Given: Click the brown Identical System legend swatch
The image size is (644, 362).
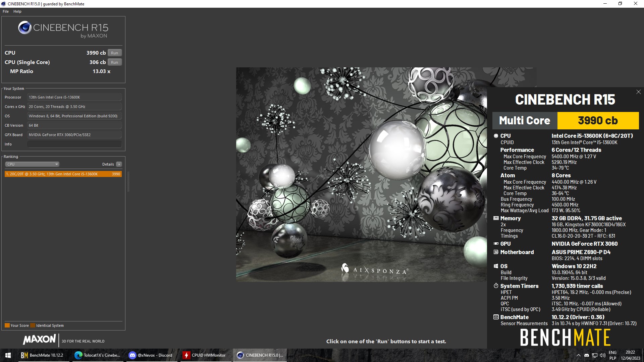Looking at the screenshot, I should [33, 325].
